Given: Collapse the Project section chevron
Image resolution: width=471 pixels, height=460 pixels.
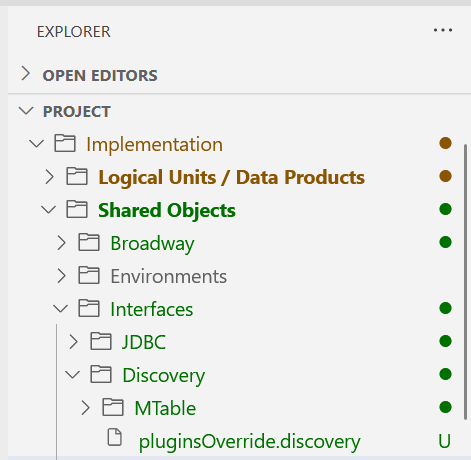Looking at the screenshot, I should point(26,110).
